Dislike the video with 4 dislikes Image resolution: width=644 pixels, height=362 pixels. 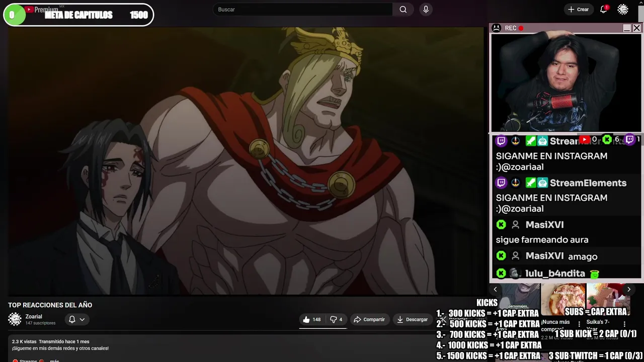coord(336,319)
